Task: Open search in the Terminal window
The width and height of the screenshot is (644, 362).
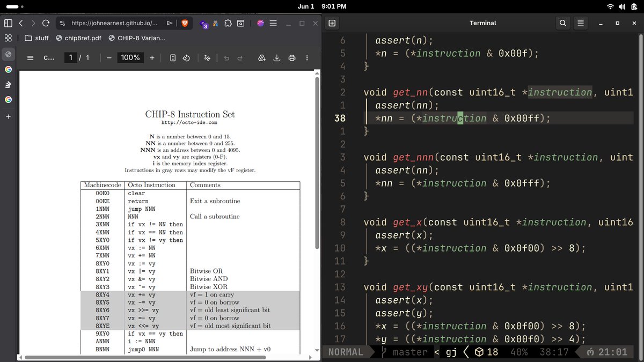Action: click(562, 23)
